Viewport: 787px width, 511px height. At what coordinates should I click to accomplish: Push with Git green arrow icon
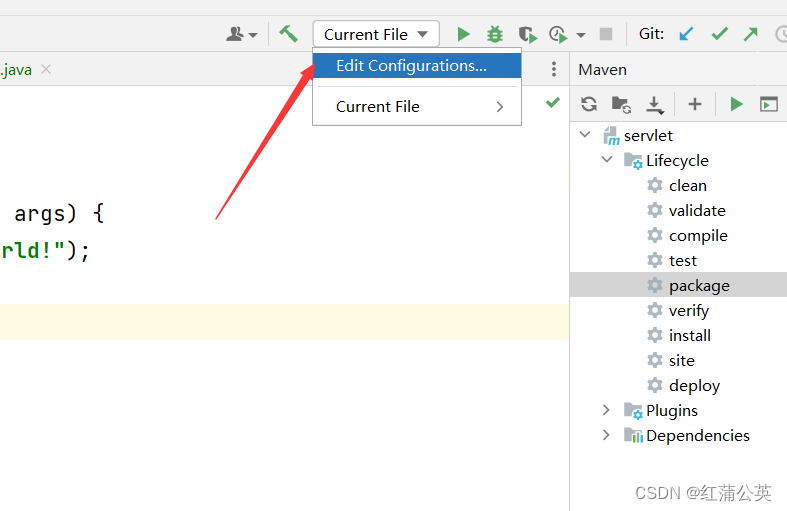751,34
